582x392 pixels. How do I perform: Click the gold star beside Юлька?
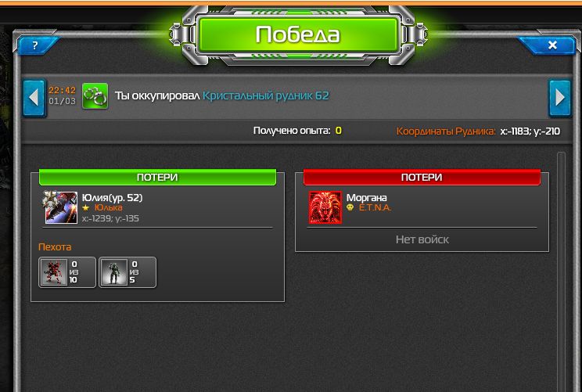pos(86,207)
